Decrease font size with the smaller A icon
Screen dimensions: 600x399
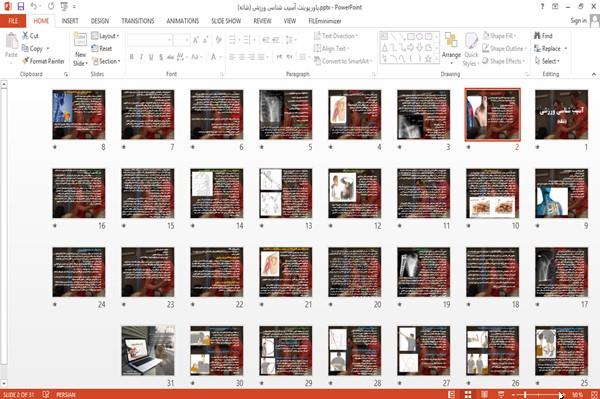(x=206, y=40)
